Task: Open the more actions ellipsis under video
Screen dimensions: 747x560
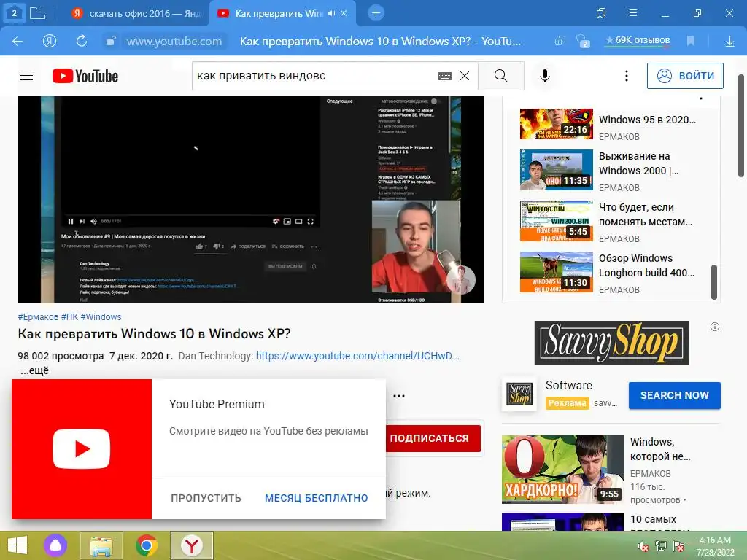Action: tap(399, 396)
